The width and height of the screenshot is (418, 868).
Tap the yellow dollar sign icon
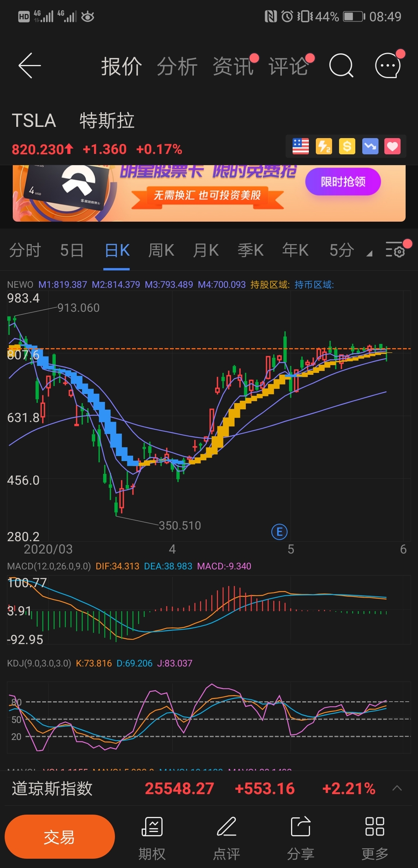(347, 146)
